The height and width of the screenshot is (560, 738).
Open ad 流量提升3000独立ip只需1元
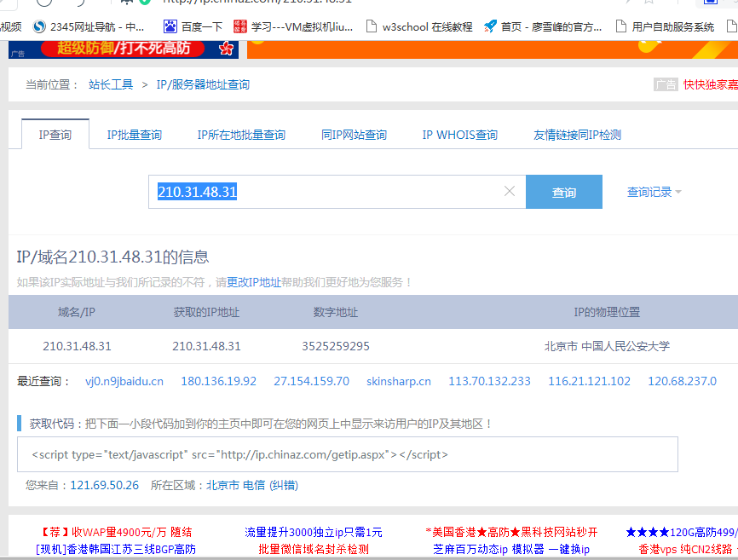coord(314,532)
